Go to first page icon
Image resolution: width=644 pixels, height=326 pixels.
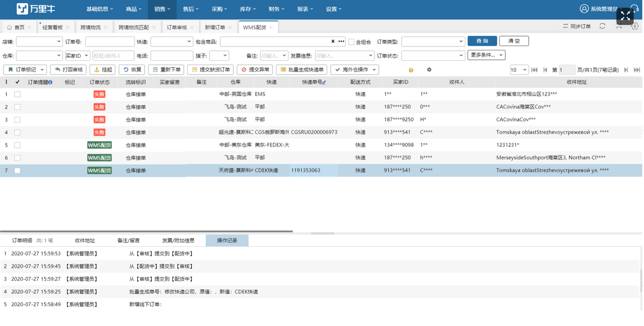coord(535,70)
